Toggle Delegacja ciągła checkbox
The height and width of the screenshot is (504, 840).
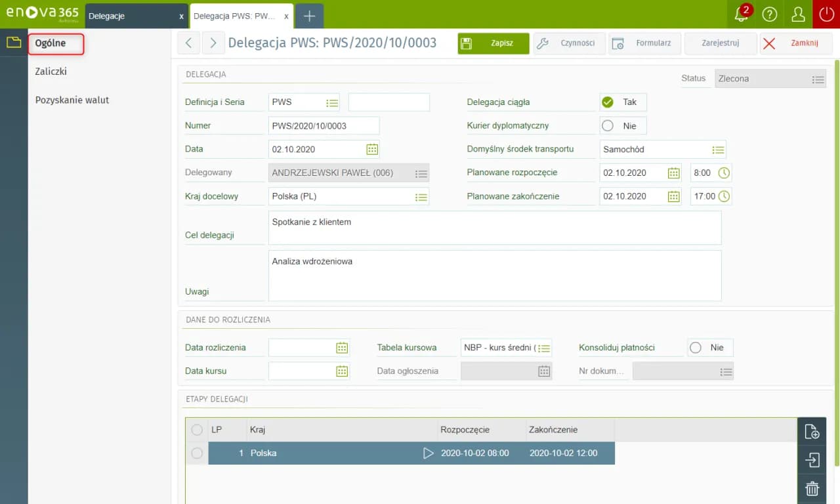[x=608, y=102]
